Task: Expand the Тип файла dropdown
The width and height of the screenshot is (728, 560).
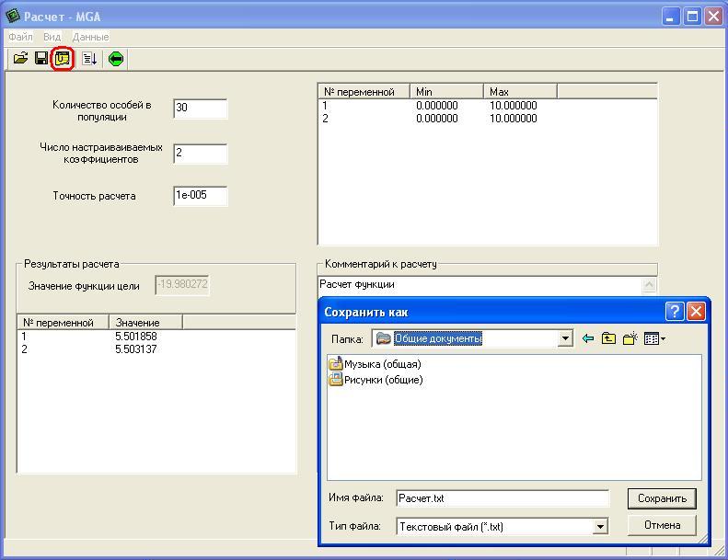Action: (x=600, y=527)
